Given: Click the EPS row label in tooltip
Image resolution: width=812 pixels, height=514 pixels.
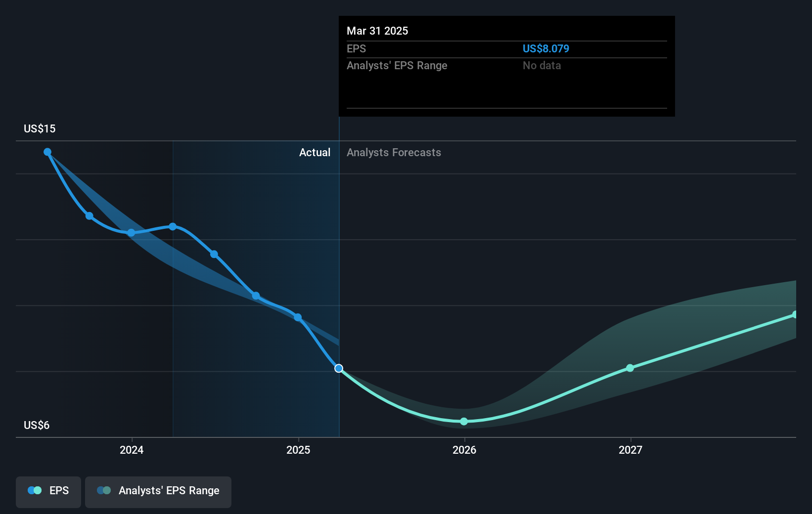Looking at the screenshot, I should point(357,48).
